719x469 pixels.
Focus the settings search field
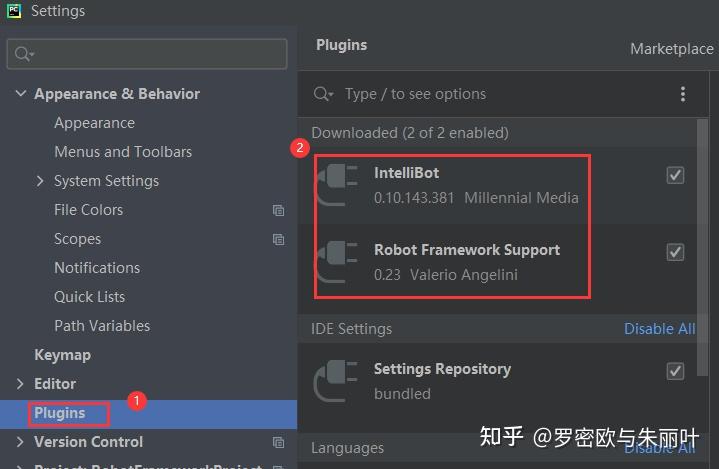[147, 54]
